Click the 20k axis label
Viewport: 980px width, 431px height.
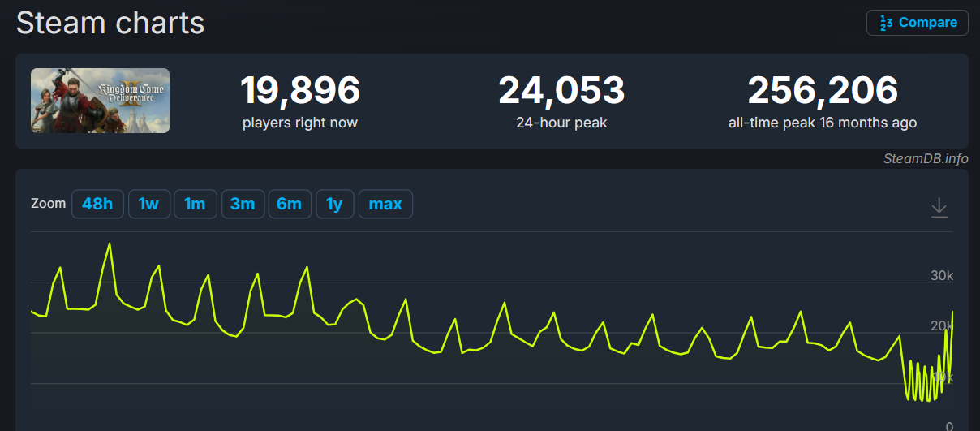click(x=942, y=326)
